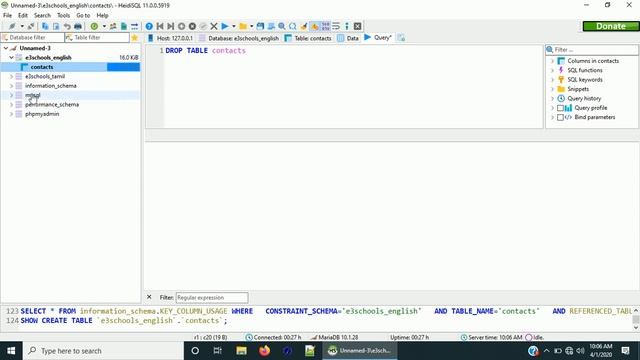Expand the phpmyadmin database
The height and width of the screenshot is (360, 640).
(11, 114)
